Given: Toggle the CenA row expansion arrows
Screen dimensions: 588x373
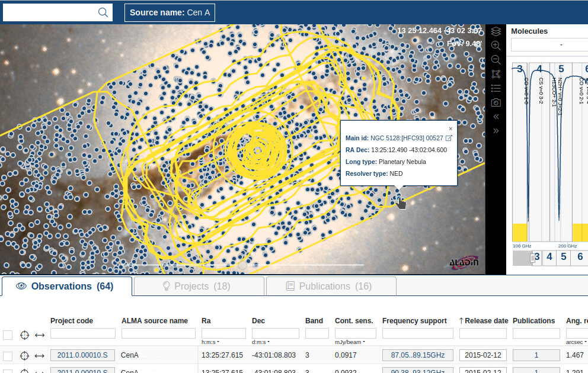Looking at the screenshot, I should 39,355.
